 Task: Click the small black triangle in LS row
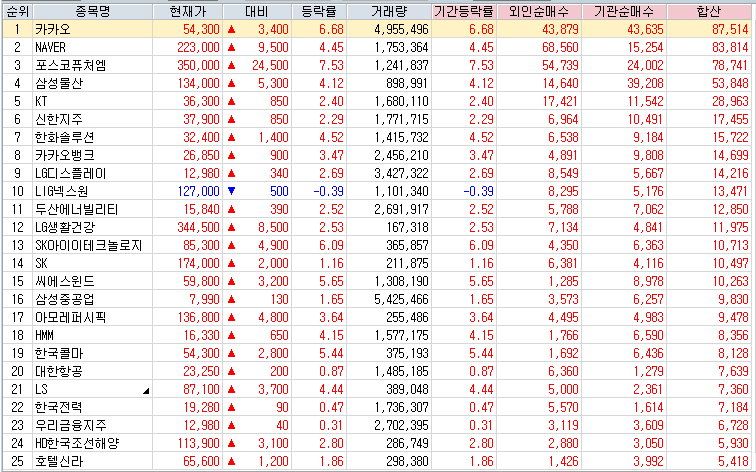point(146,391)
